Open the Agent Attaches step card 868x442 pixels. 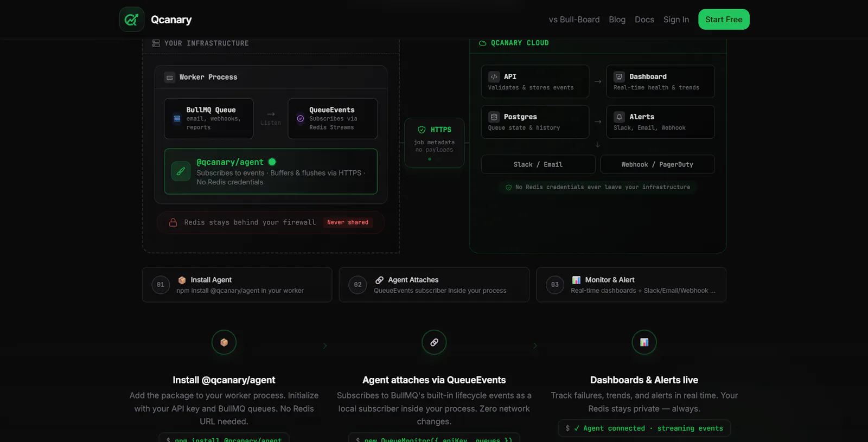pyautogui.click(x=434, y=285)
